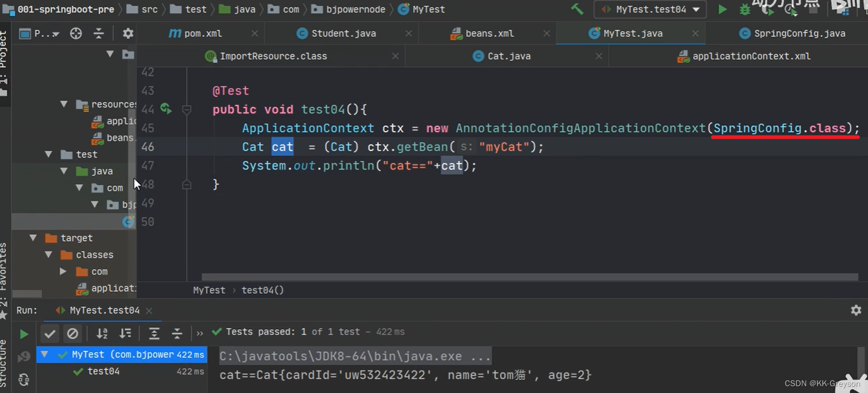Run MyTest.test04 with the green play icon
868x393 pixels.
[722, 9]
